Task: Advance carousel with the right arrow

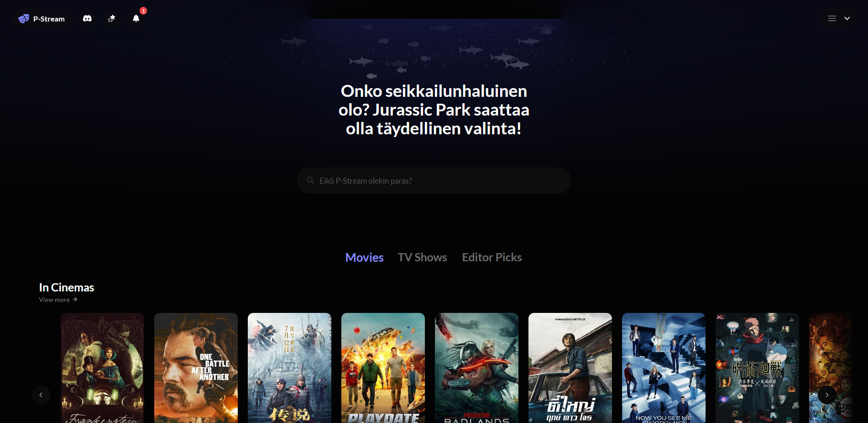Action: click(x=827, y=395)
